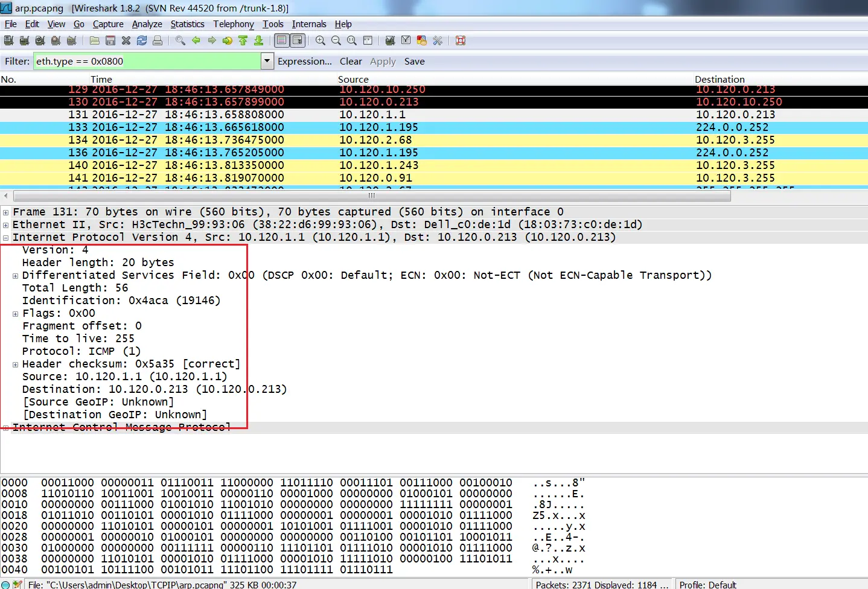Open expert info from status bar icon

(x=5, y=584)
